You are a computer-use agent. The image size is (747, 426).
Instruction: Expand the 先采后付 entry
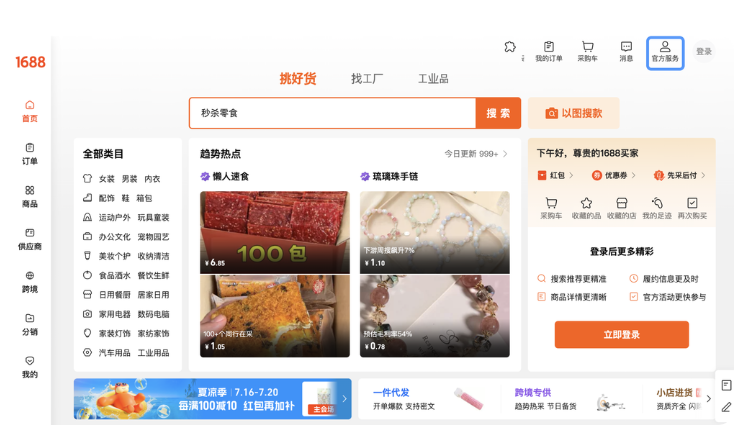[x=680, y=175]
